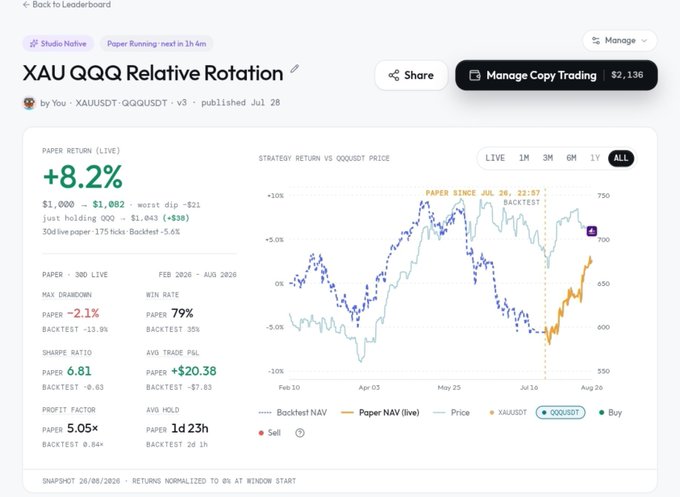Screen dimensions: 680x497
Task: Click the +8.2% paper return value
Action: coord(82,177)
